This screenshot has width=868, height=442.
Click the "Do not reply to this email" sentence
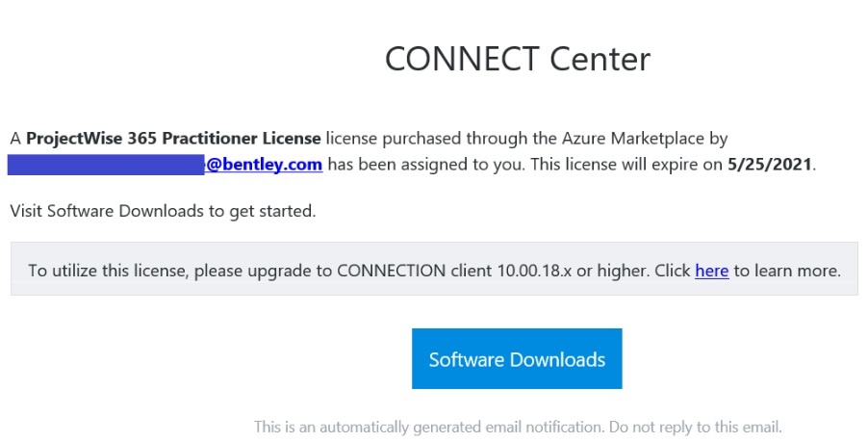696,427
